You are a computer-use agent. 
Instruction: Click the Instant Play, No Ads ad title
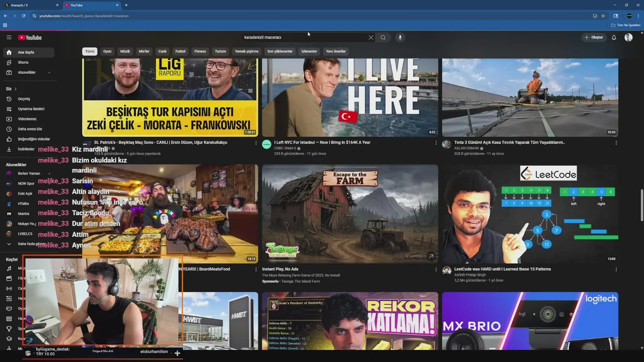click(280, 269)
